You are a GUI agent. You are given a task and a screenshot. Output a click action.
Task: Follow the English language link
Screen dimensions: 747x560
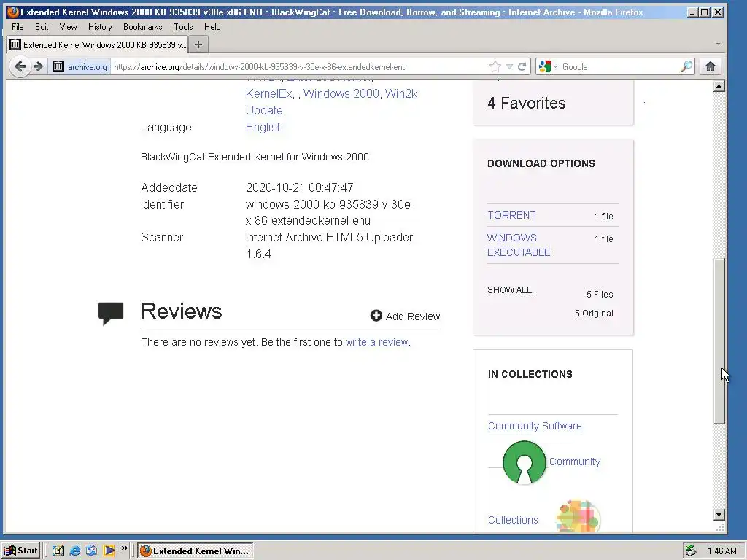pos(264,127)
